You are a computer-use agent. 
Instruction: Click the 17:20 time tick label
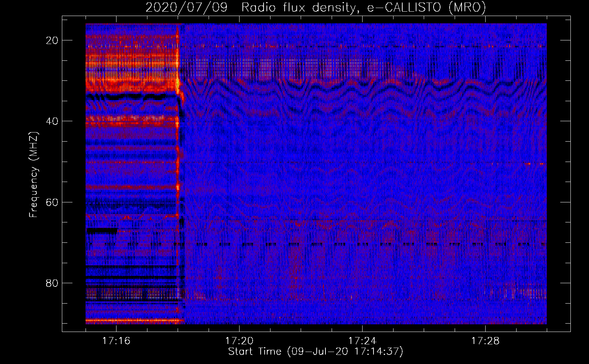239,341
